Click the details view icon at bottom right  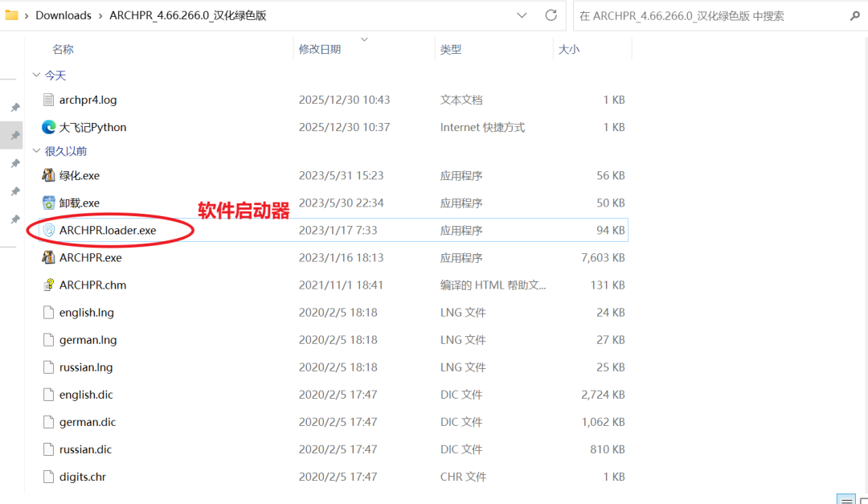pos(845,499)
